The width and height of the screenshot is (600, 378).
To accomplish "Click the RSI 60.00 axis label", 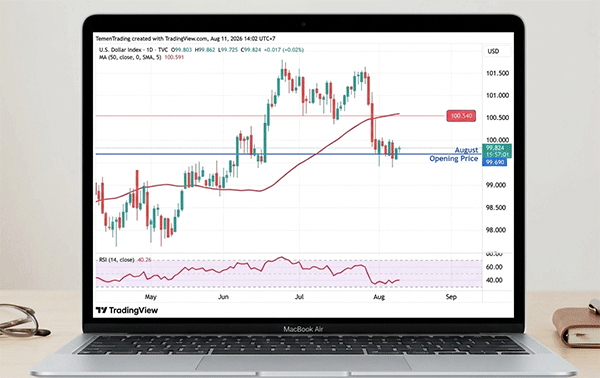I will 494,267.
